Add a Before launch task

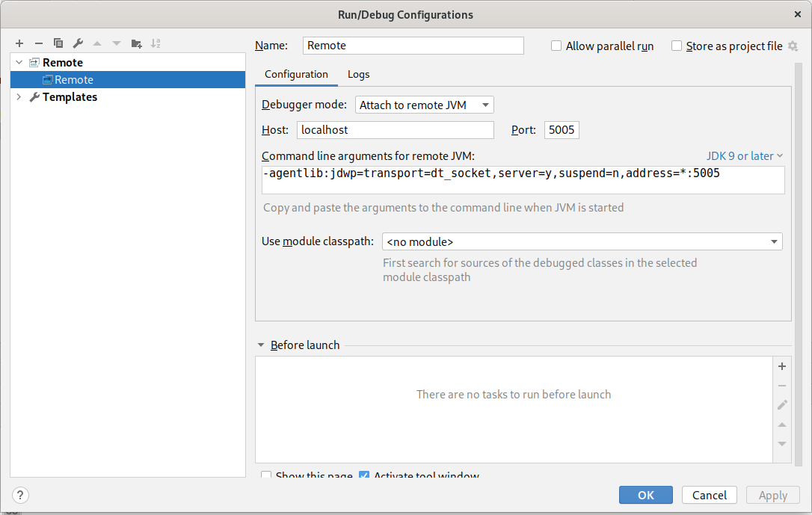(782, 366)
